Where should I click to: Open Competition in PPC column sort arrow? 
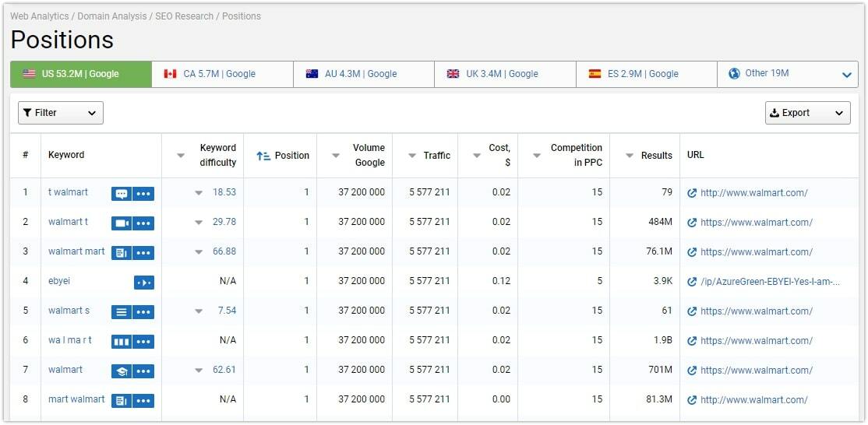click(x=536, y=156)
